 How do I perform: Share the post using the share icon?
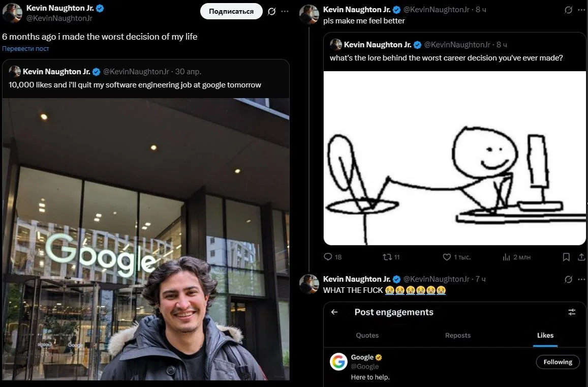[582, 257]
